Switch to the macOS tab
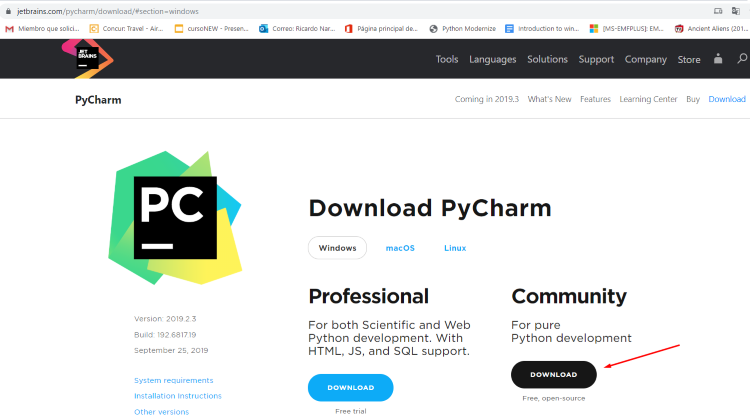The image size is (750, 415). point(400,248)
